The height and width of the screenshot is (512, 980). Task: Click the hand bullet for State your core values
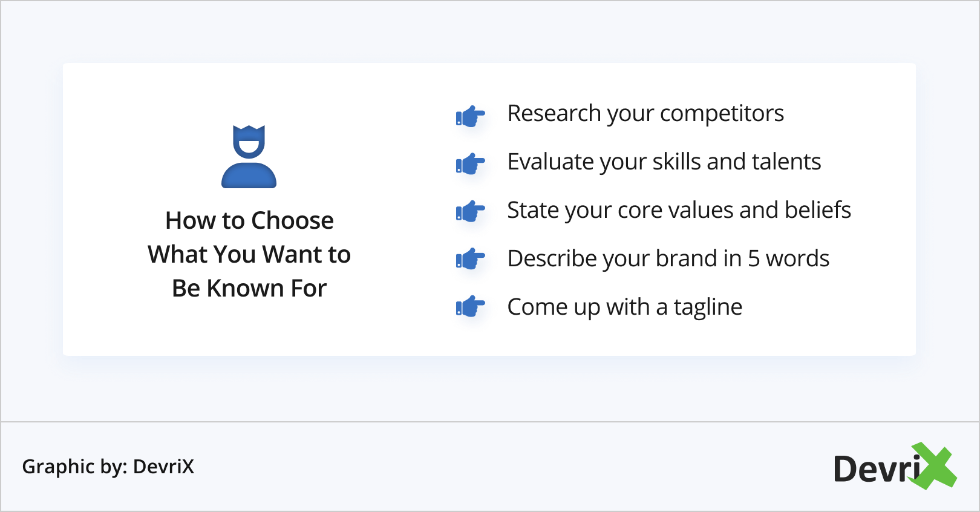coord(470,212)
